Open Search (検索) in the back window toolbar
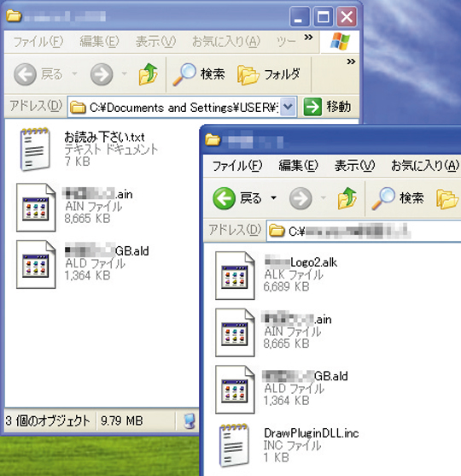Viewport: 461px width, 476px height. [199, 74]
